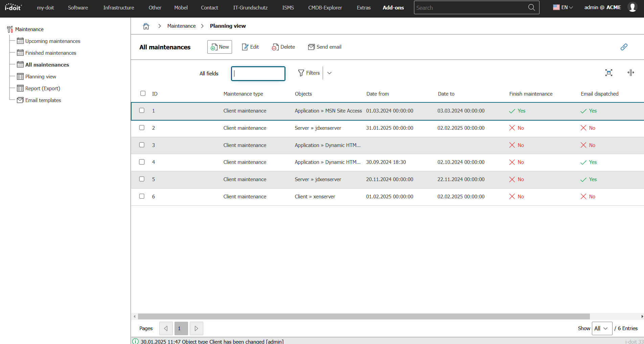
Task: Click the New maintenance button
Action: pos(220,47)
